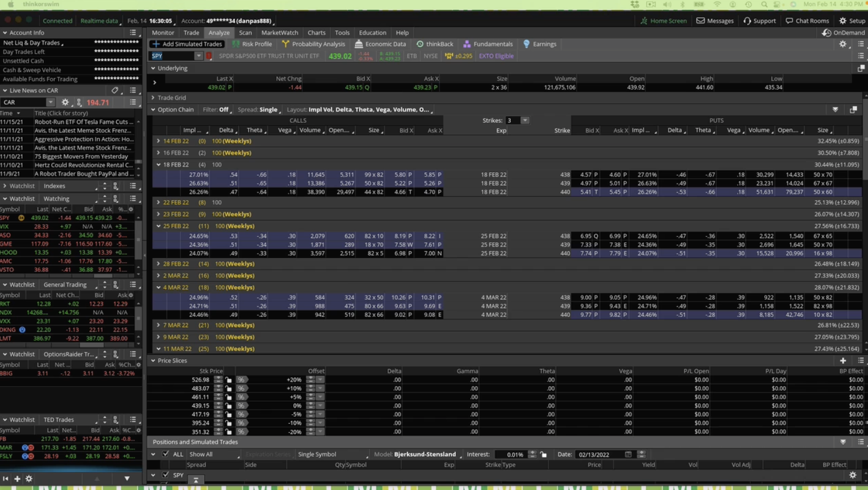Switch to the Trade tab
The image size is (868, 490).
point(191,32)
